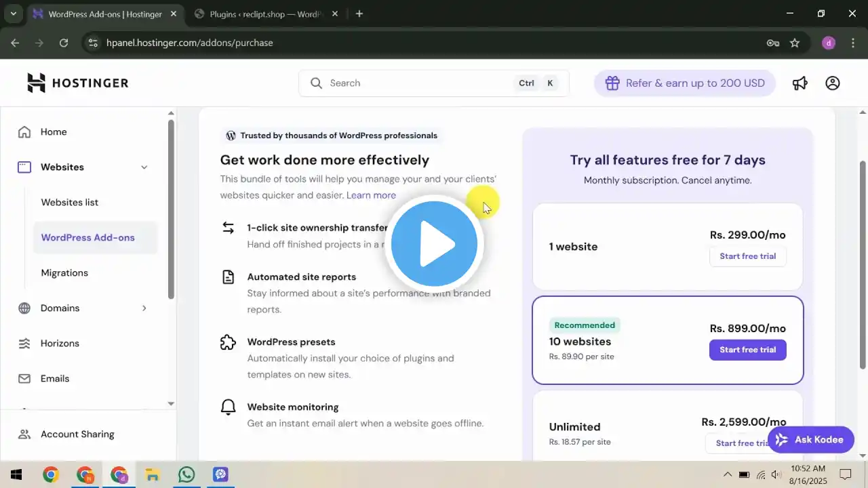Click the Rs. 899.00/mo price
This screenshot has width=868, height=488.
(x=748, y=329)
